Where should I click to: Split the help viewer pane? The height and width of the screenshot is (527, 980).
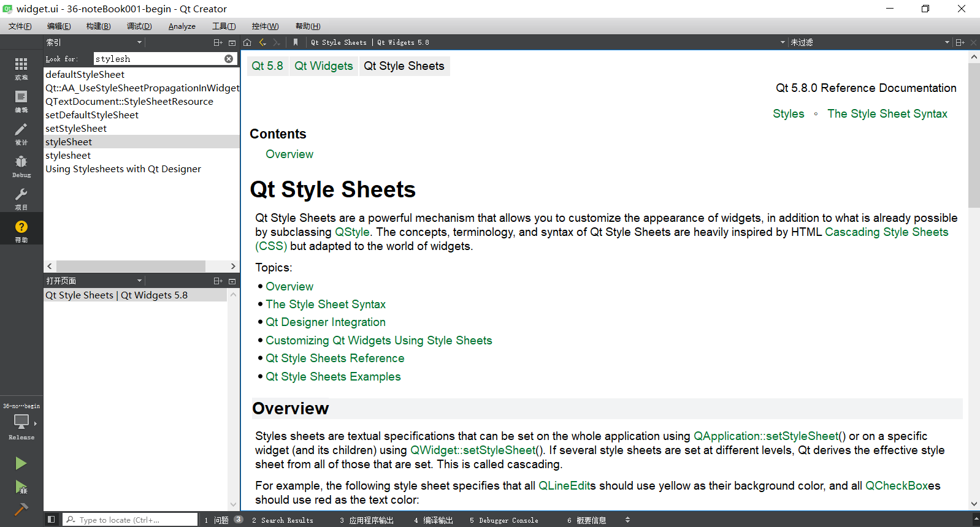coord(960,42)
